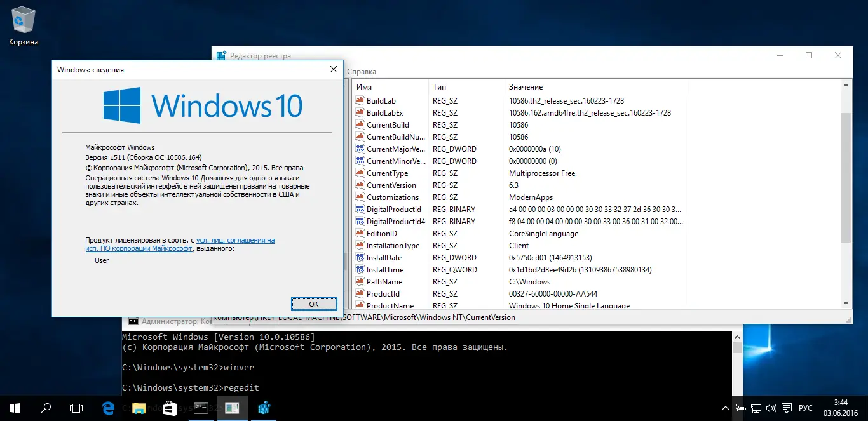Screen dimensions: 868x421
Task: Switch to Command Prompt taskbar button
Action: click(x=201, y=408)
